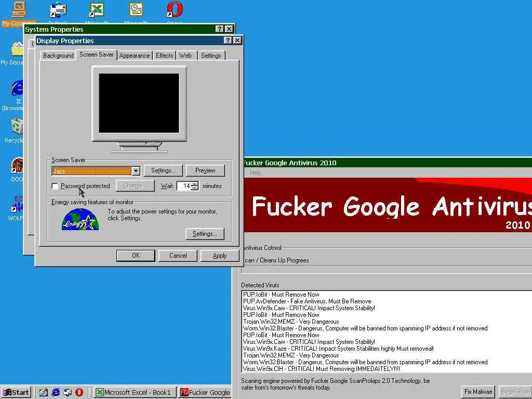Launch the WOLF desktop shortcut

click(x=17, y=204)
